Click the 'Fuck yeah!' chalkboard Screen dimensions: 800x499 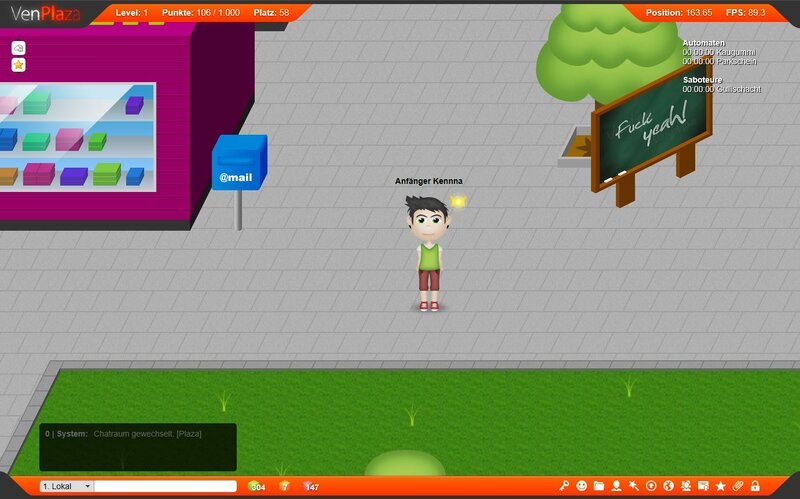click(653, 133)
